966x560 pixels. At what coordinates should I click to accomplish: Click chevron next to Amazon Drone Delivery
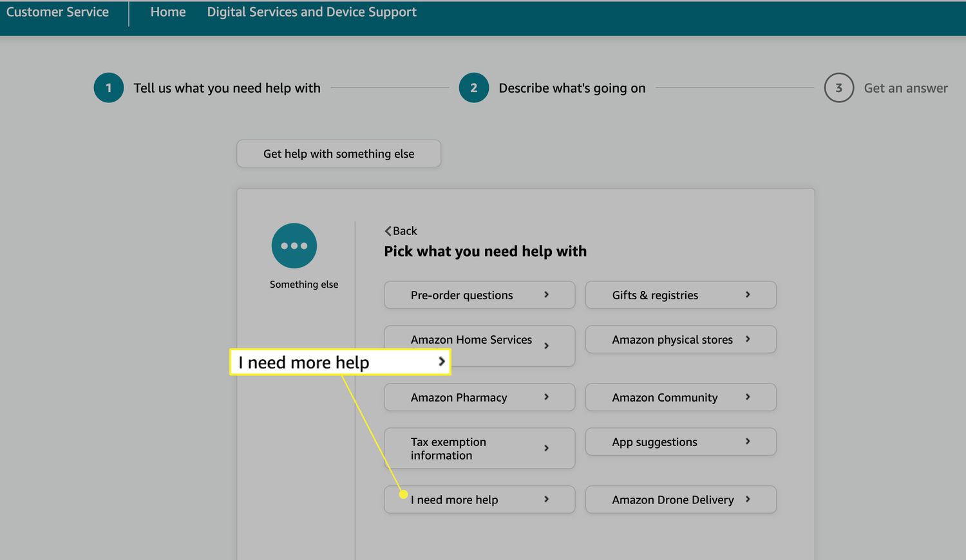click(748, 499)
